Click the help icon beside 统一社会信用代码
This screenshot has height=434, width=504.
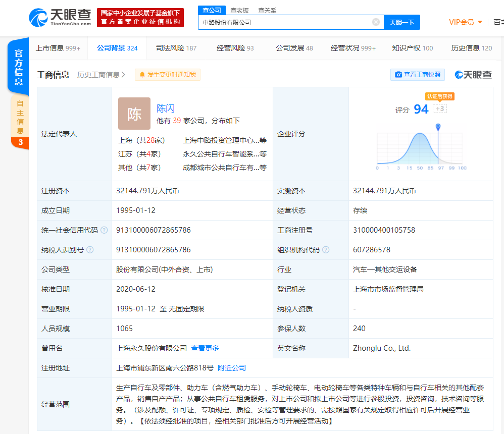click(x=104, y=230)
